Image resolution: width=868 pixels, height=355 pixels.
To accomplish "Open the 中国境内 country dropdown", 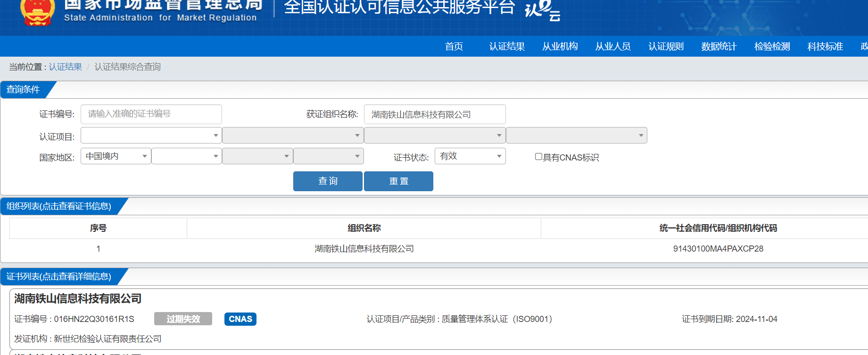I will pyautogui.click(x=116, y=156).
